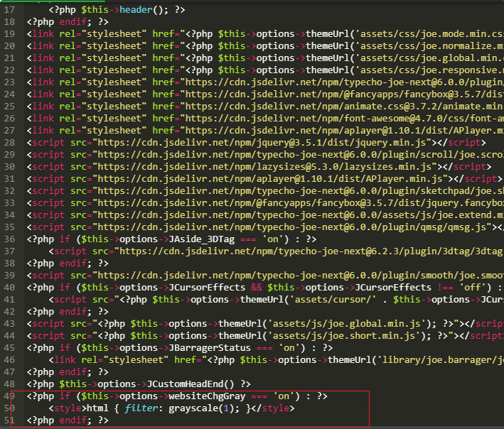Click library/joe.barrager path on line 46
This screenshot has height=429, width=504.
(x=444, y=360)
